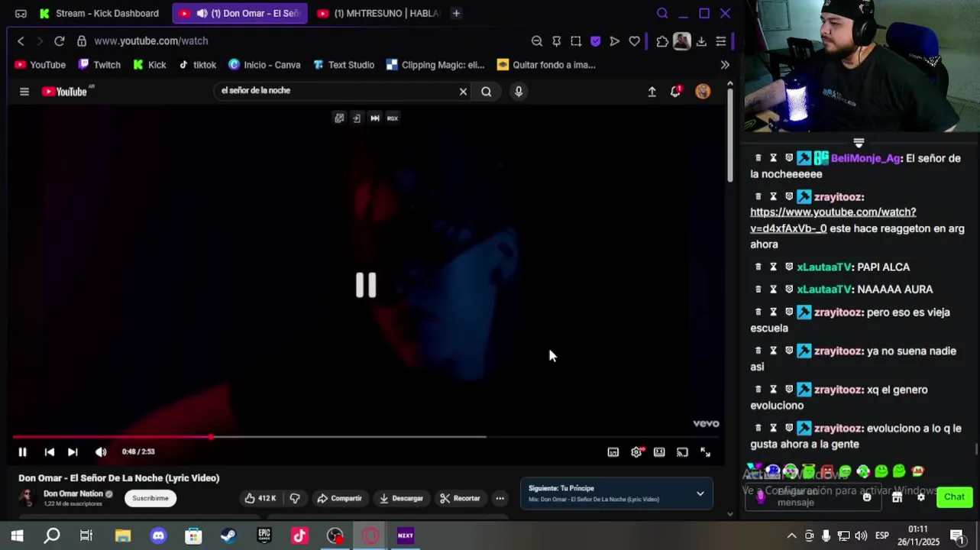Show hidden system tray icons
The width and height of the screenshot is (980, 550).
pyautogui.click(x=791, y=536)
